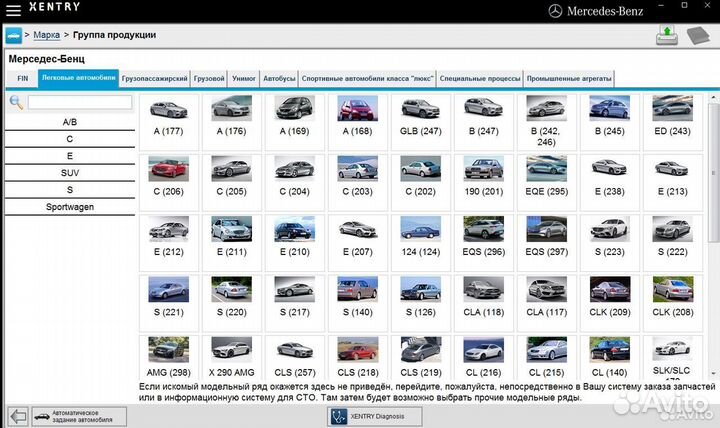Viewport: 720px width, 428px height.
Task: Select the A (169) model
Action: [294, 122]
